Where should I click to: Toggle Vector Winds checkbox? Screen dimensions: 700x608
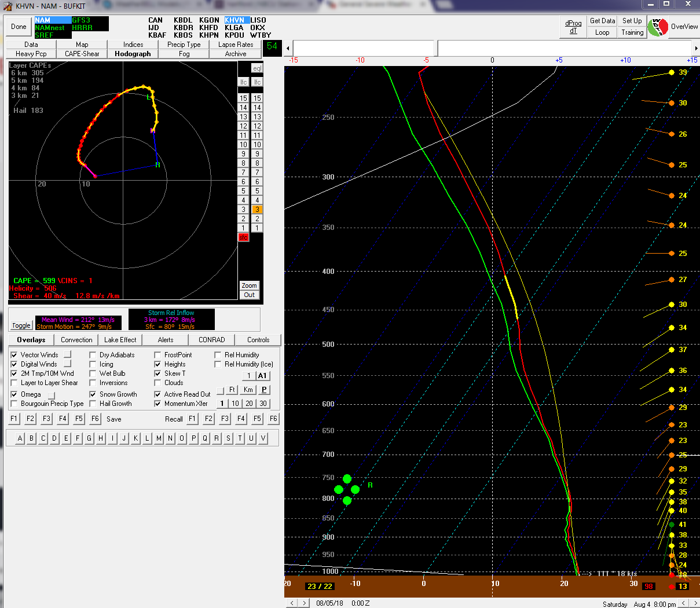point(14,355)
